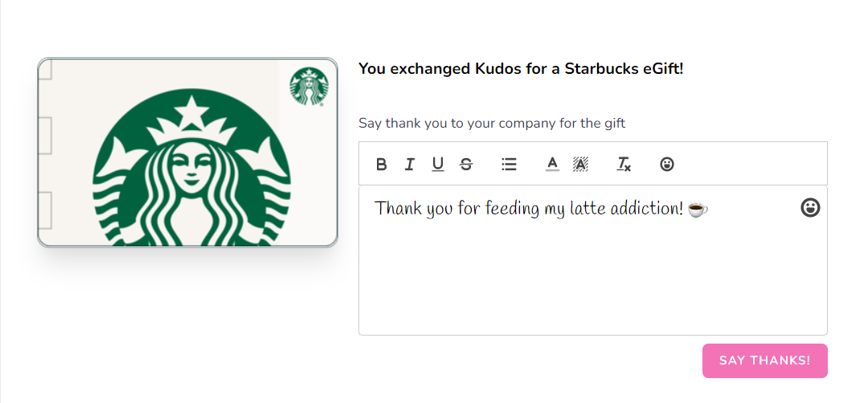Screen dimensions: 868x403
Task: Toggle underline formatting
Action: [438, 165]
